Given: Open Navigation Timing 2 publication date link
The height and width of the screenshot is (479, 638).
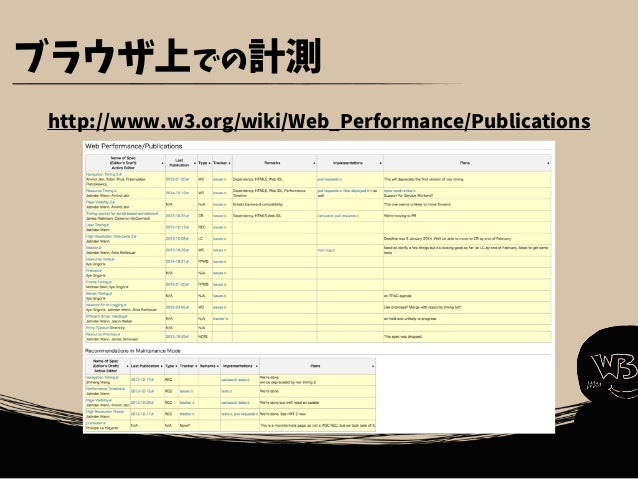Looking at the screenshot, I should click(177, 179).
